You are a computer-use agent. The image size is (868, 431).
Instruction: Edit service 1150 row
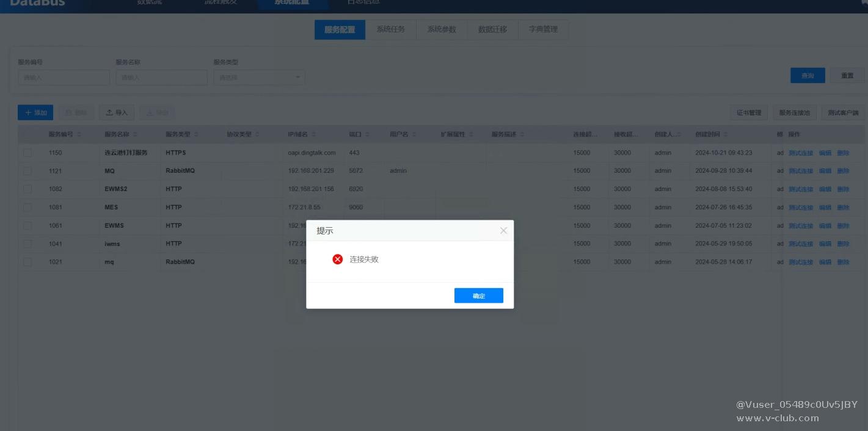(x=825, y=153)
